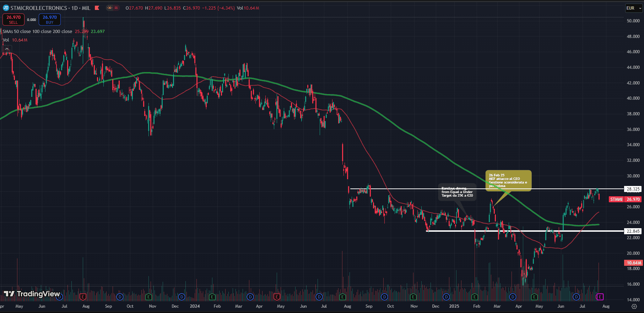The height and width of the screenshot is (313, 644).
Task: Click the 10.64M volume axis label
Action: (x=633, y=263)
